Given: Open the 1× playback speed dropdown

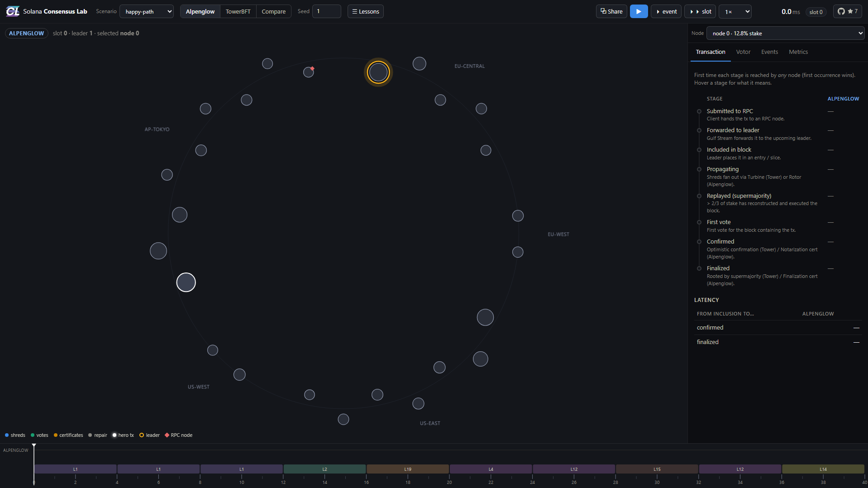Looking at the screenshot, I should point(735,11).
